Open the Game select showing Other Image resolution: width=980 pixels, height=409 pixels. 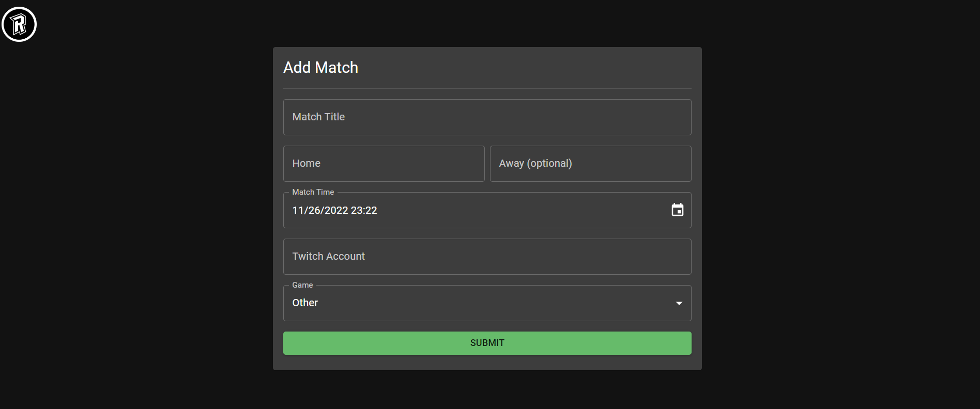click(487, 303)
